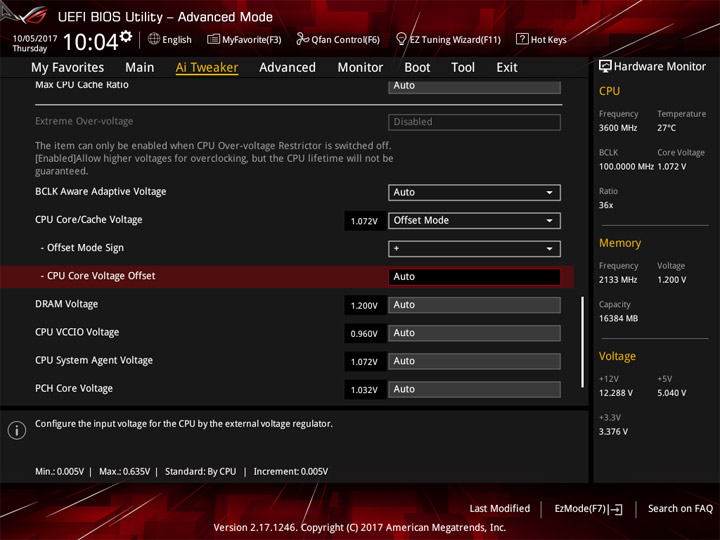Screen dimensions: 720x540
Task: Click the 0.960V VCCIO readout
Action: coord(365,333)
